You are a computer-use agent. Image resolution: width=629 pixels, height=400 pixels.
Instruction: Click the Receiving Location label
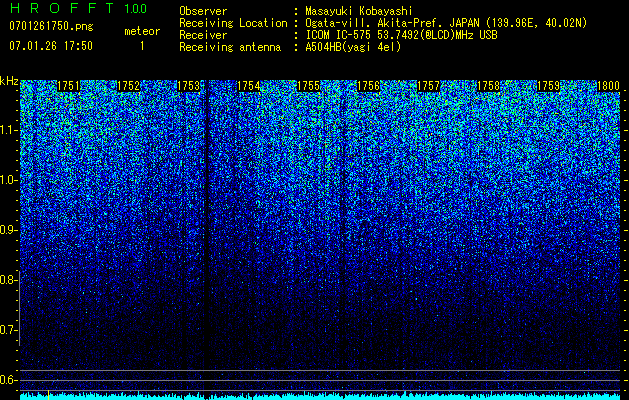[x=233, y=23]
